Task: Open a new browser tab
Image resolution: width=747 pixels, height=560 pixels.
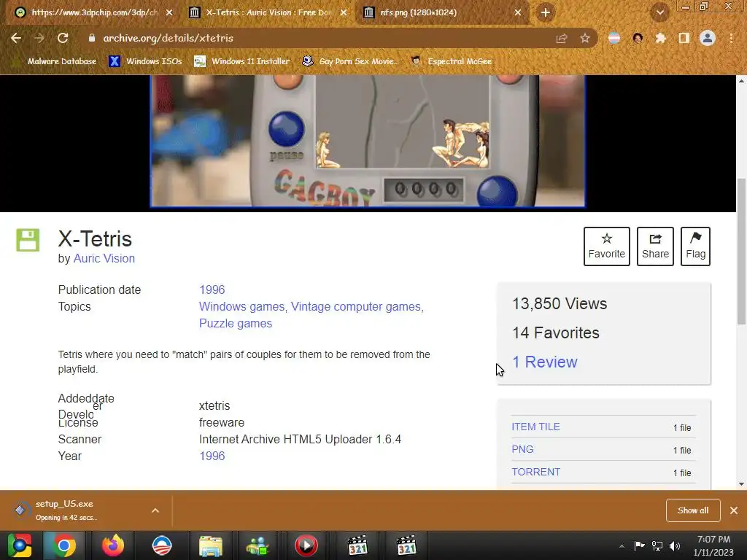Action: (x=546, y=12)
